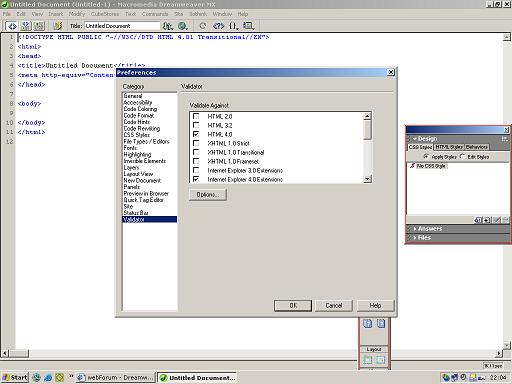
Task: Click first system tray icon
Action: (446, 377)
